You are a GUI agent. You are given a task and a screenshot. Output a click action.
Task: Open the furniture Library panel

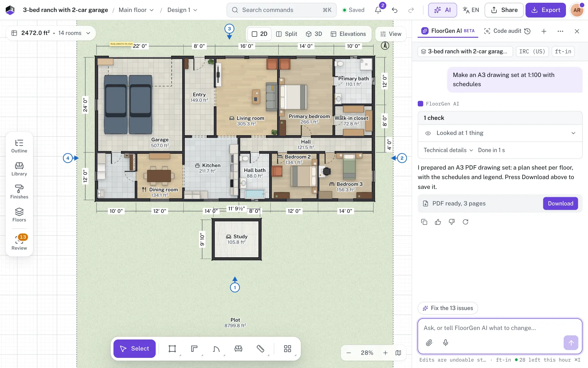click(19, 169)
